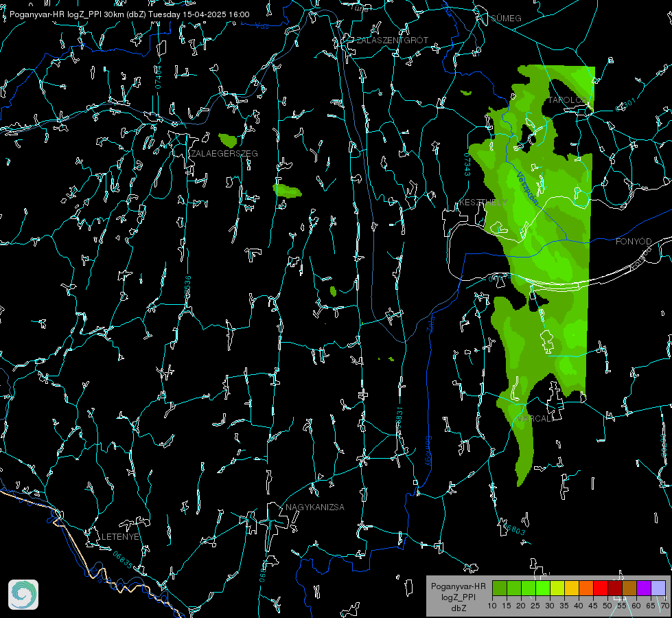672x618 pixels.
Task: Click the 35–40 dBZ yellow swatch
Action: (572, 588)
